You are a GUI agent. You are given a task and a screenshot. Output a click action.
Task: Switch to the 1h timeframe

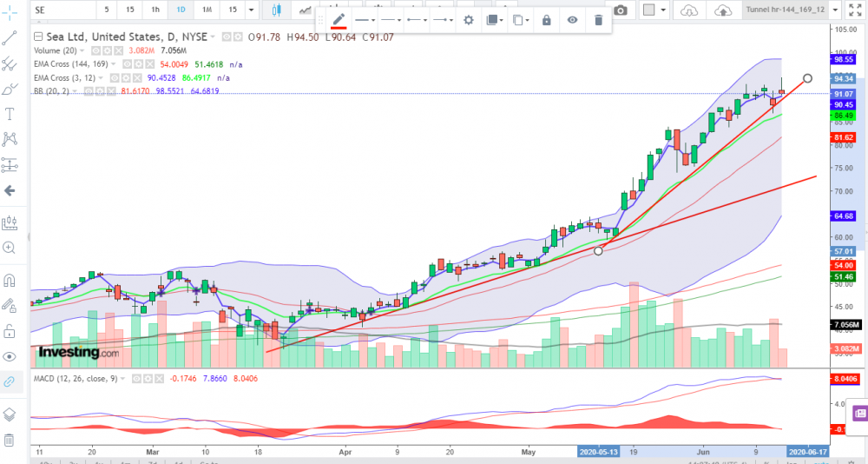[155, 10]
